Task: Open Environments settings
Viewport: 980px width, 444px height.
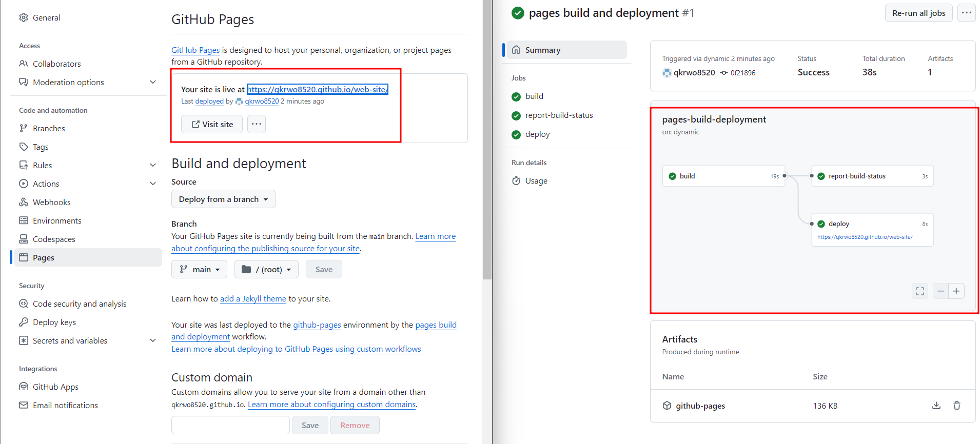Action: (57, 220)
